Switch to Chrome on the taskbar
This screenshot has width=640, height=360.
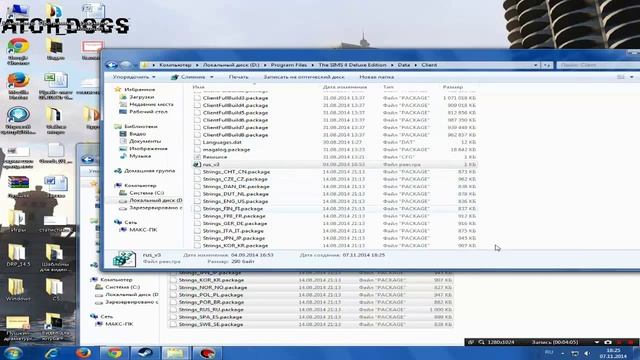115,353
